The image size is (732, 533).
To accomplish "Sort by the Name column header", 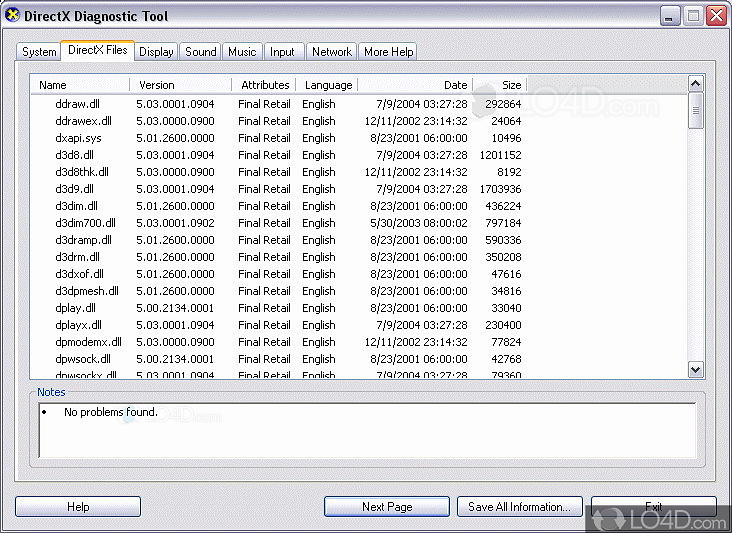I will click(x=80, y=85).
